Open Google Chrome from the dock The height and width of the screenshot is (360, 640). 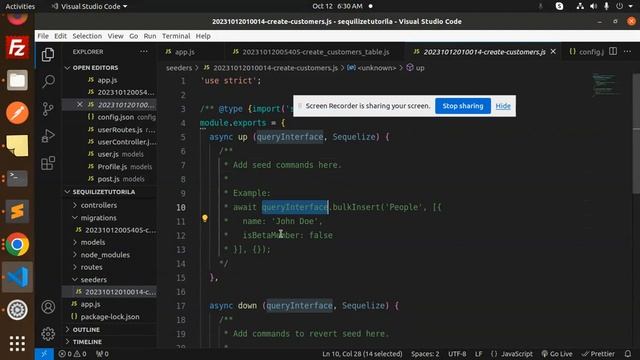[17, 244]
